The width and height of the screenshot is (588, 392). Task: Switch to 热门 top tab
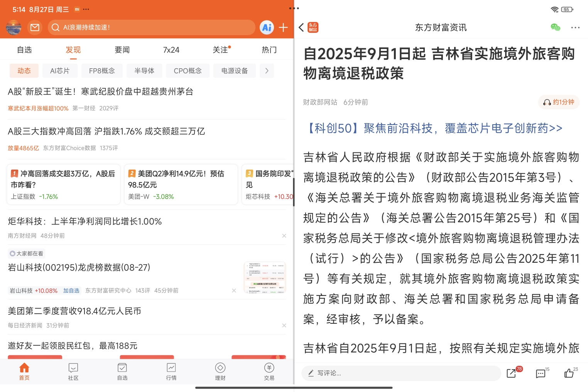point(269,50)
